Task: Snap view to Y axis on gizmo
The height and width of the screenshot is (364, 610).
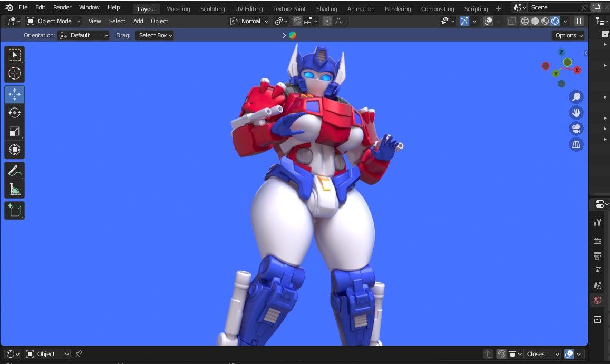Action: pyautogui.click(x=556, y=74)
